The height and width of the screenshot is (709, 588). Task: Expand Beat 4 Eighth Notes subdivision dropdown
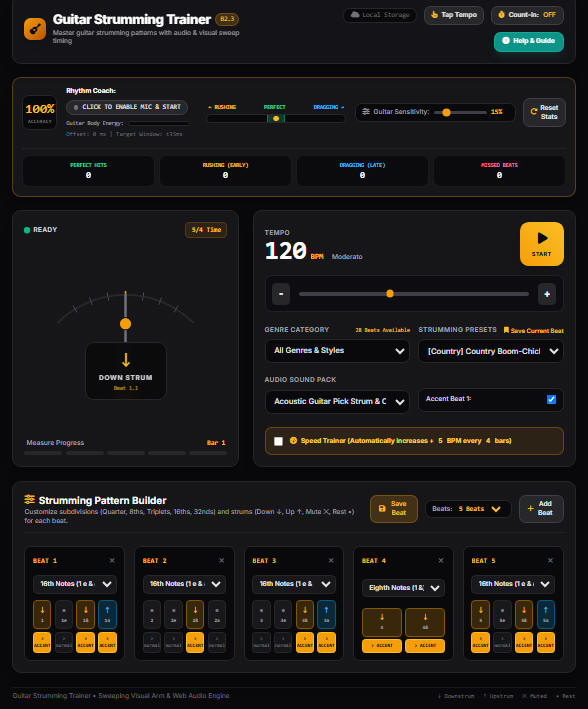(403, 588)
